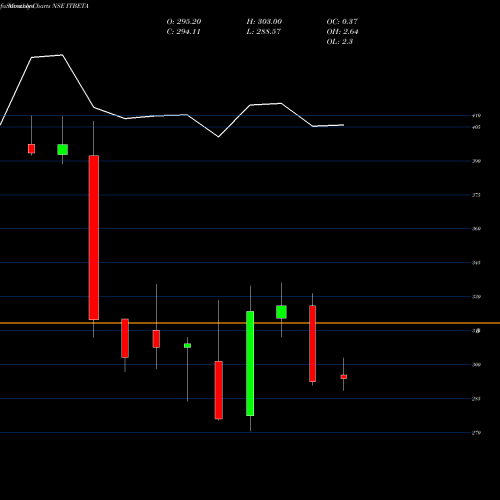Click the close price C: 294.11
The width and height of the screenshot is (500, 500).
(x=183, y=32)
